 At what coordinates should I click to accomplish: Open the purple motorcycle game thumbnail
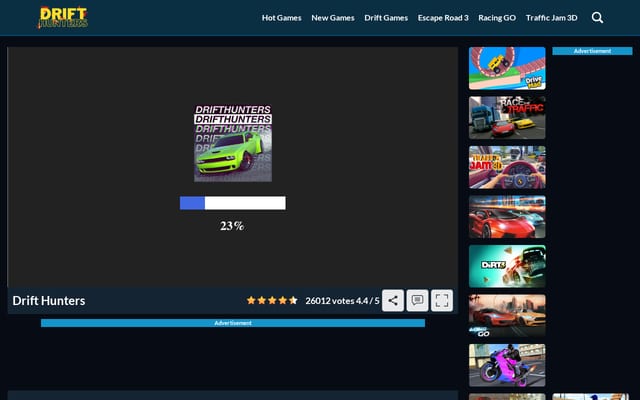(x=507, y=365)
